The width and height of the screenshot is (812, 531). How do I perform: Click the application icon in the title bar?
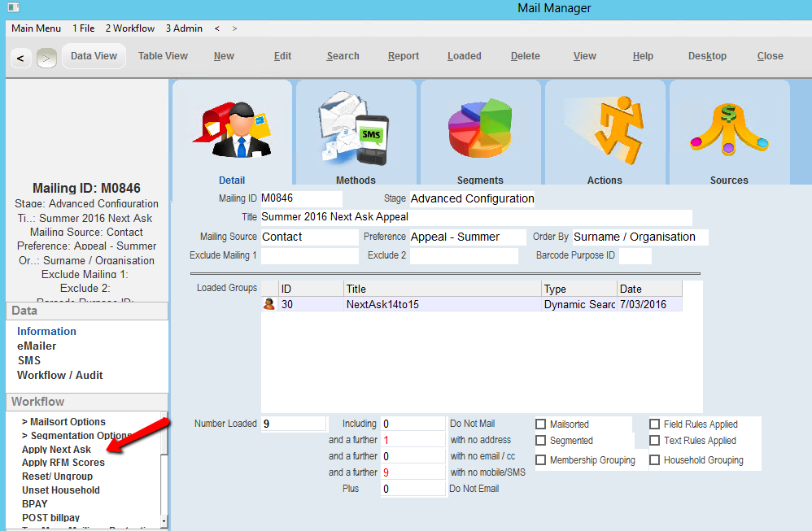point(14,7)
